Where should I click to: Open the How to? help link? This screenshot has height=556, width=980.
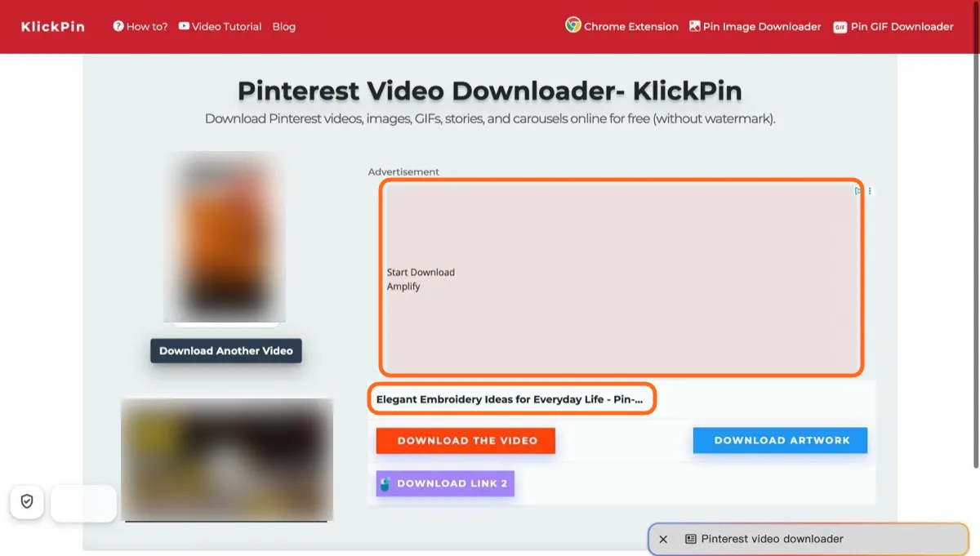click(x=140, y=27)
